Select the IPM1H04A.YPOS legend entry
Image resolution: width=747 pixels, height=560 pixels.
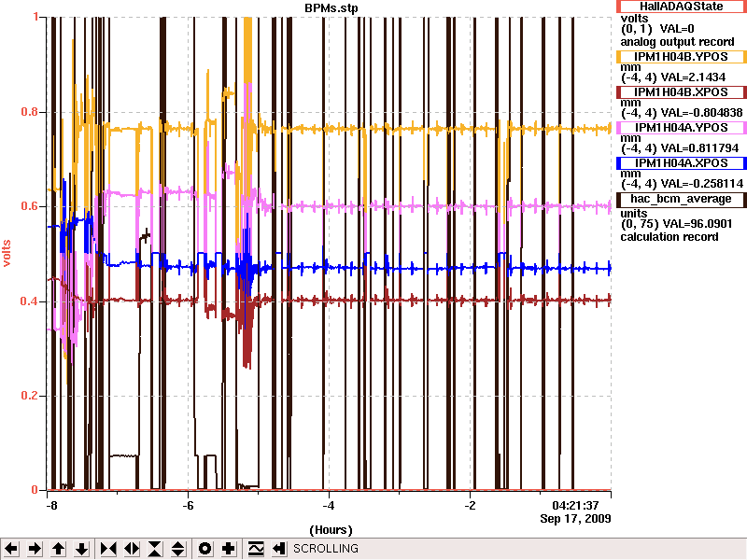pyautogui.click(x=682, y=128)
